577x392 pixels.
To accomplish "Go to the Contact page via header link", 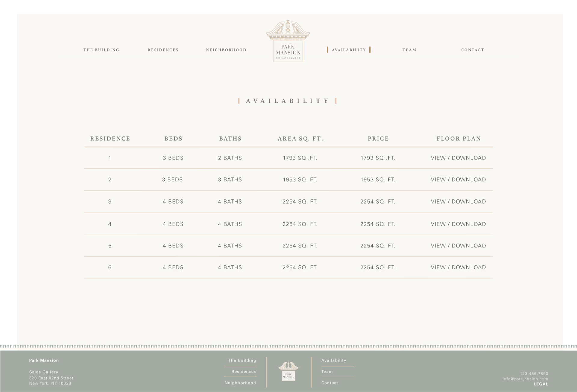I will [x=472, y=50].
